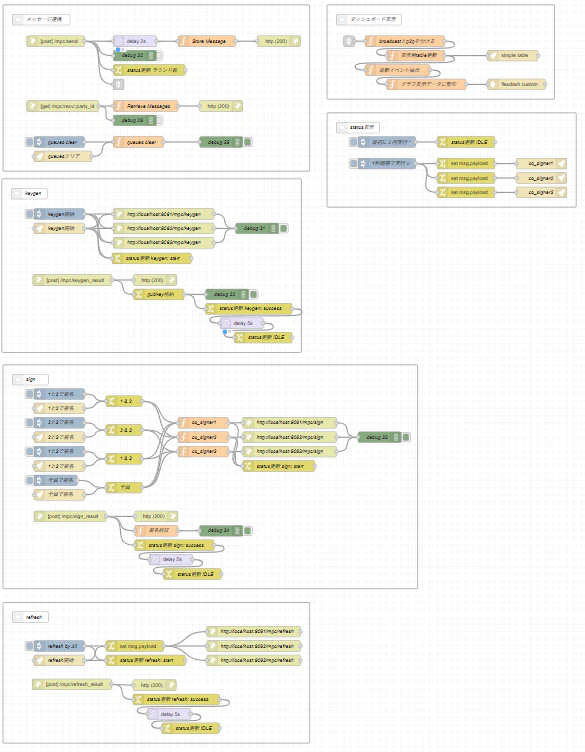Select the co_signer1 dashboard node icon in the status group
Image resolution: width=585 pixels, height=752 pixels.
click(x=561, y=164)
